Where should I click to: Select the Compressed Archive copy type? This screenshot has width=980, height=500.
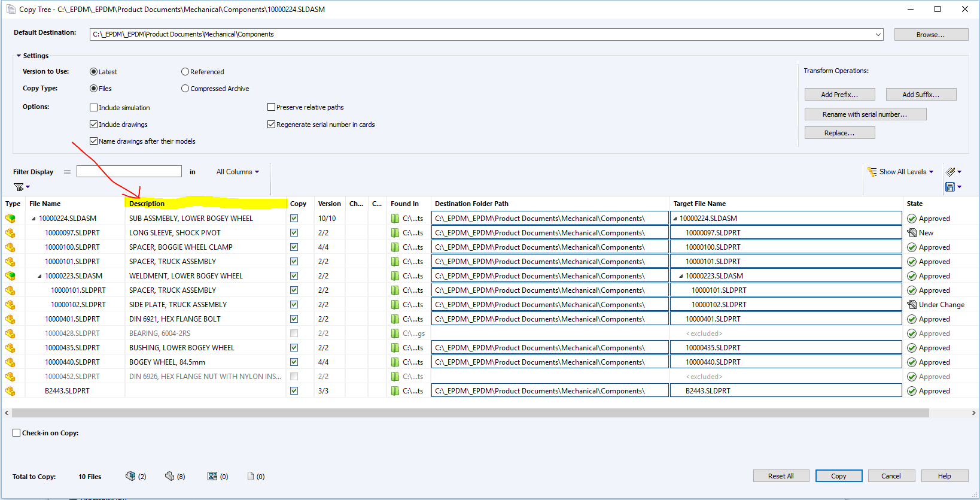click(x=185, y=89)
